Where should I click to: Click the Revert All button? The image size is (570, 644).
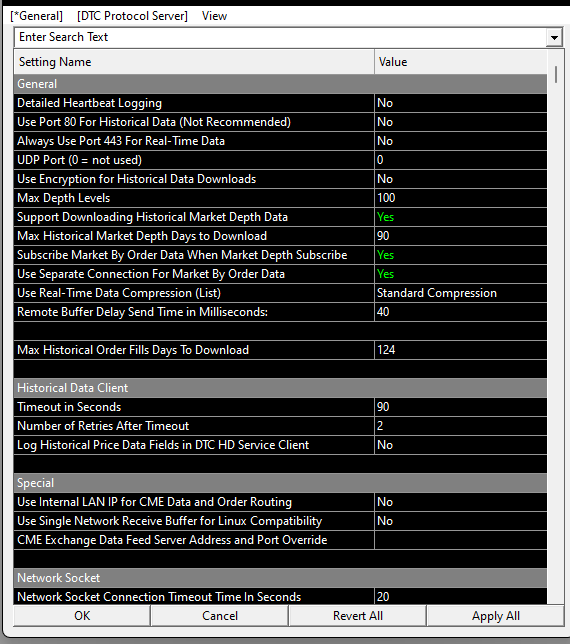coord(358,616)
